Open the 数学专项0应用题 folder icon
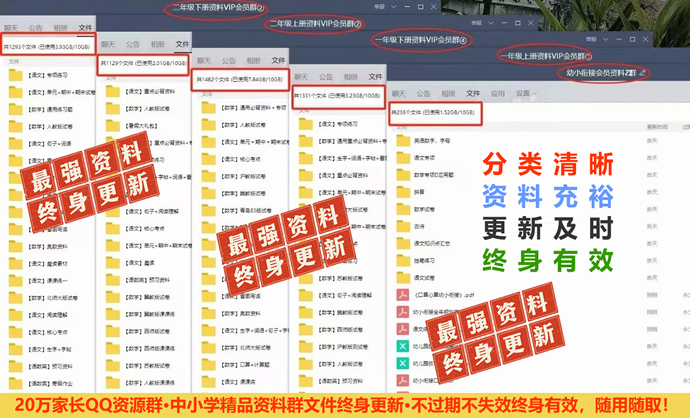The height and width of the screenshot is (418, 690). coord(403,175)
